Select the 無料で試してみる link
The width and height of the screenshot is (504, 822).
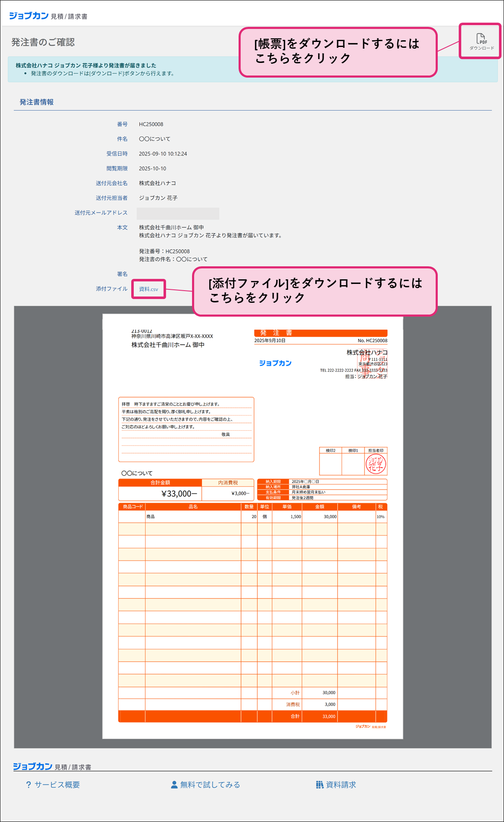point(210,785)
